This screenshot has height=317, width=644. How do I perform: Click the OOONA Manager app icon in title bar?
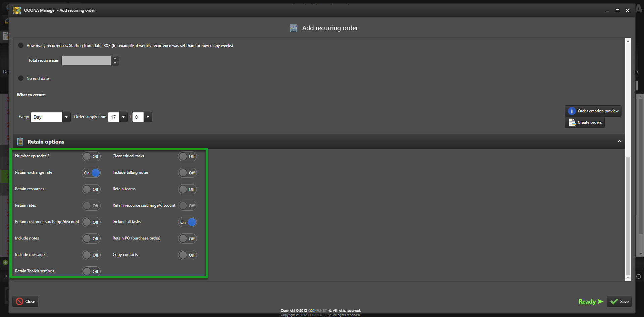17,10
